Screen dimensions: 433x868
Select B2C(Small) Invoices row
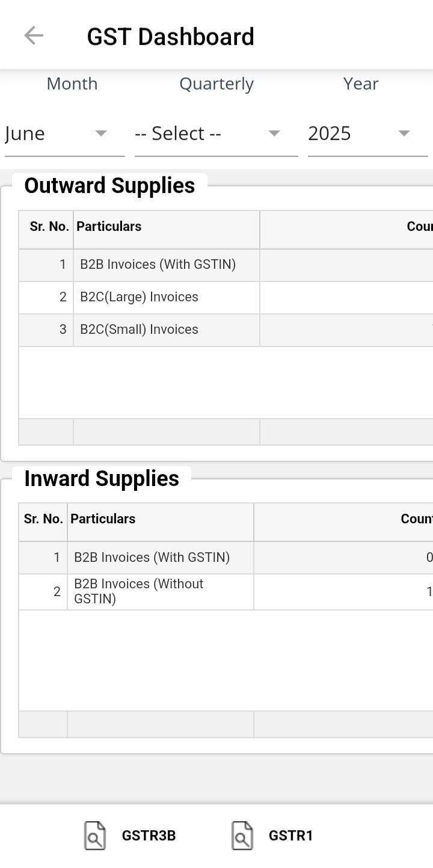(139, 330)
